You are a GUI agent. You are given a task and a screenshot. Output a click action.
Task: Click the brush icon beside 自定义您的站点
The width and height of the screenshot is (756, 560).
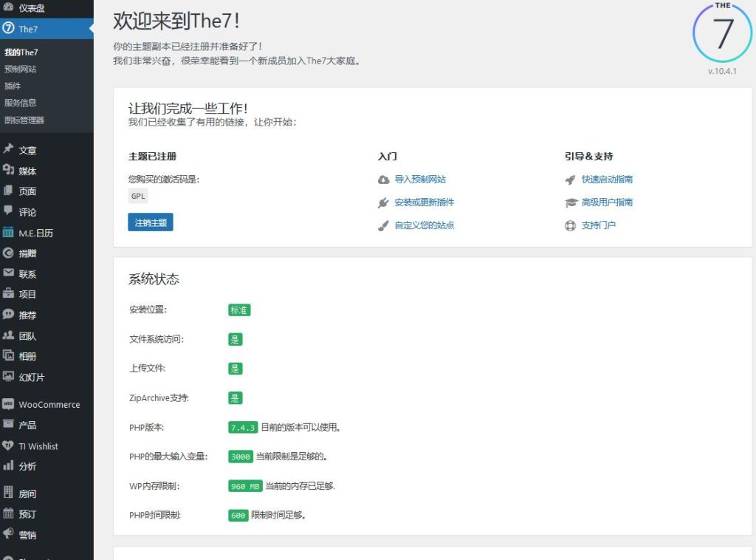point(383,225)
